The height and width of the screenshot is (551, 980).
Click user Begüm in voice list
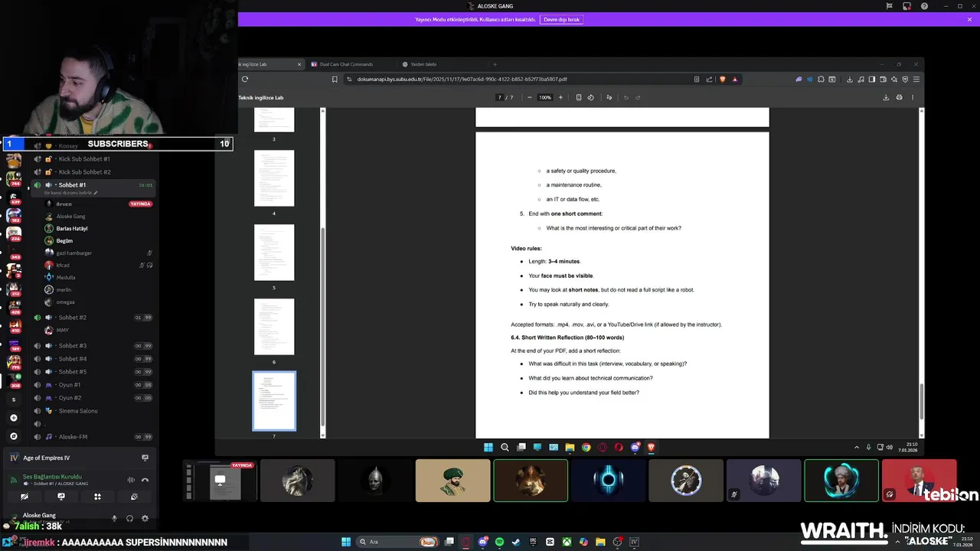click(64, 241)
